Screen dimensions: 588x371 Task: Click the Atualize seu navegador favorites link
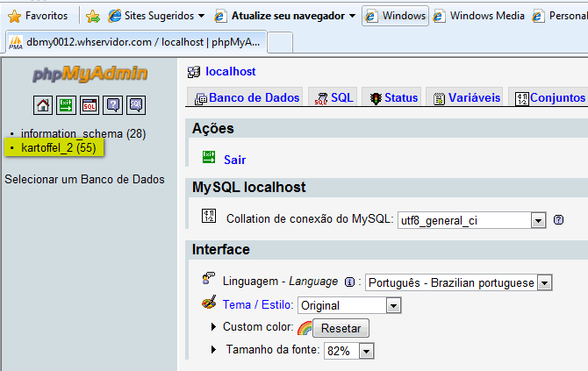click(x=280, y=16)
